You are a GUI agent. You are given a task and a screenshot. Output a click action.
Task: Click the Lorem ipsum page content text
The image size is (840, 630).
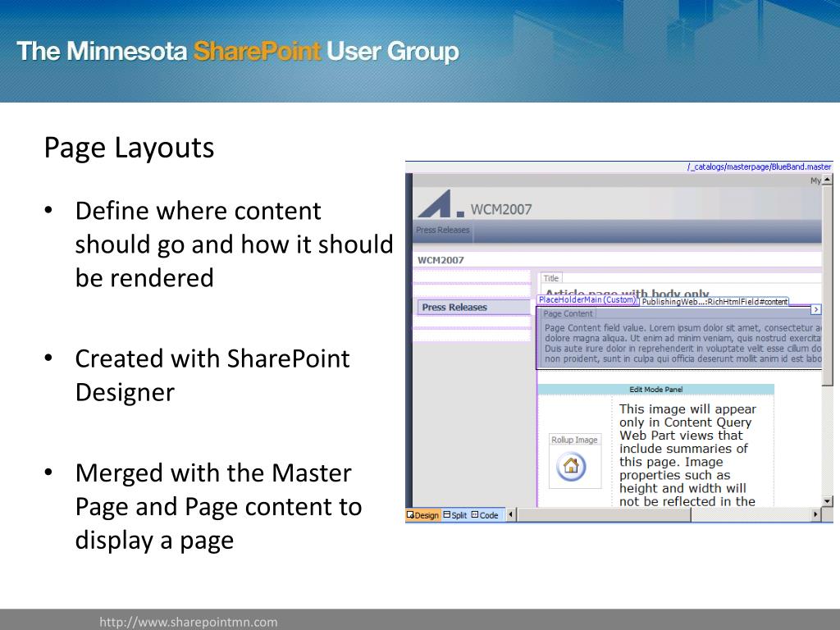[682, 344]
